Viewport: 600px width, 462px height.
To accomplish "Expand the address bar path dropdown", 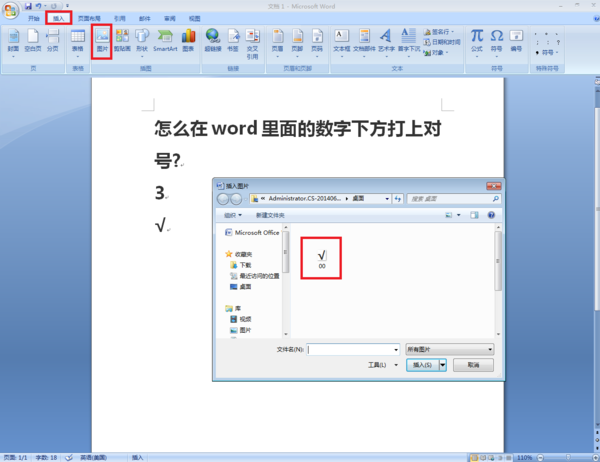I will 387,199.
